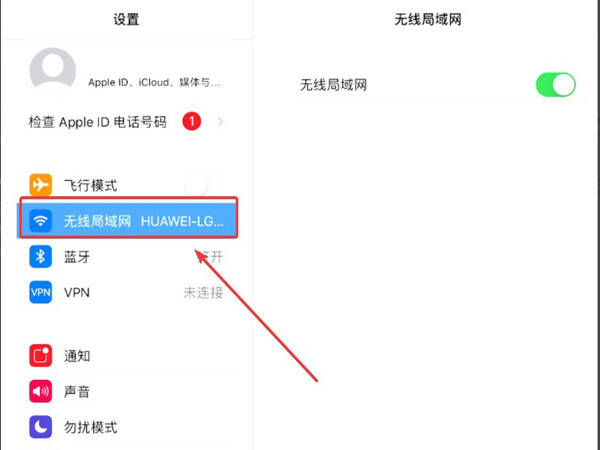
Task: Tap the red notification badge 1
Action: 191,122
